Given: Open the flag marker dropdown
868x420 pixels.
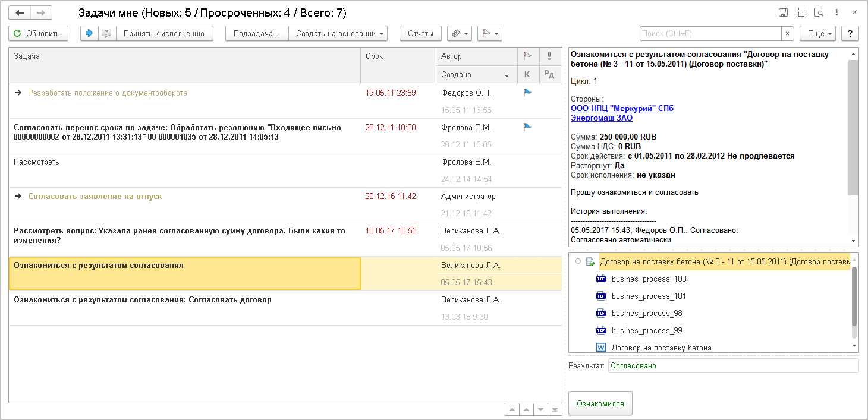Looking at the screenshot, I should click(490, 33).
